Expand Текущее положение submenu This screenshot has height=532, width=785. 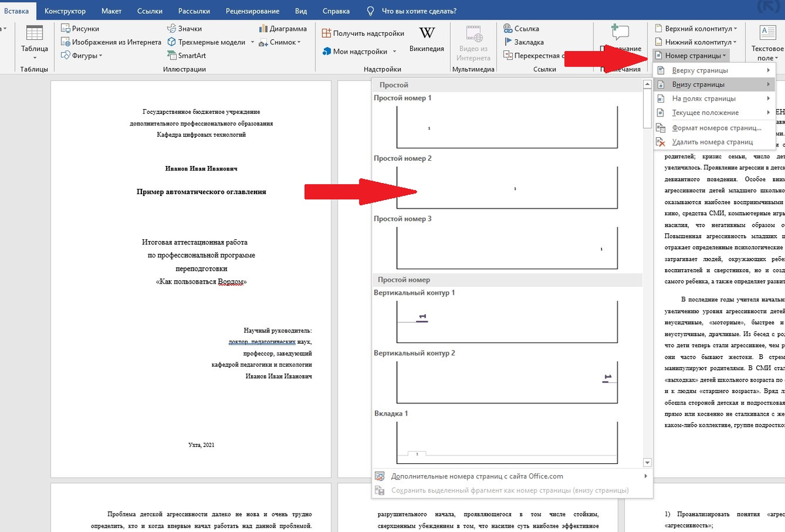pos(714,112)
